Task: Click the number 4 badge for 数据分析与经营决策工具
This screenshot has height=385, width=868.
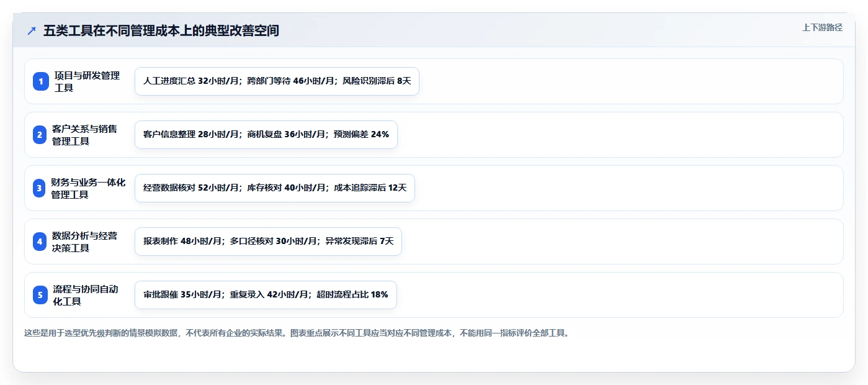Action: pos(40,242)
